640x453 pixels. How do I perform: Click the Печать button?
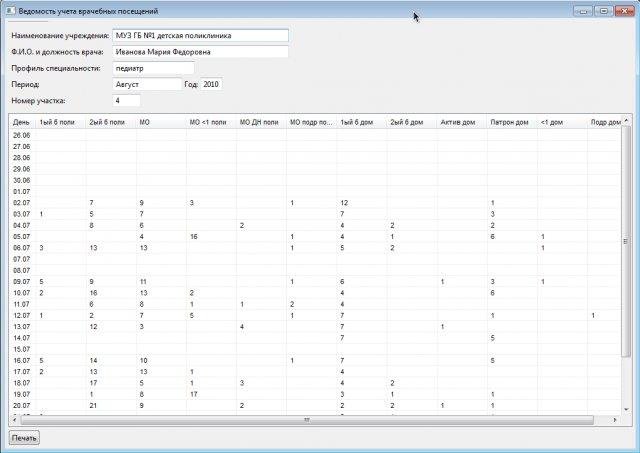coord(24,438)
